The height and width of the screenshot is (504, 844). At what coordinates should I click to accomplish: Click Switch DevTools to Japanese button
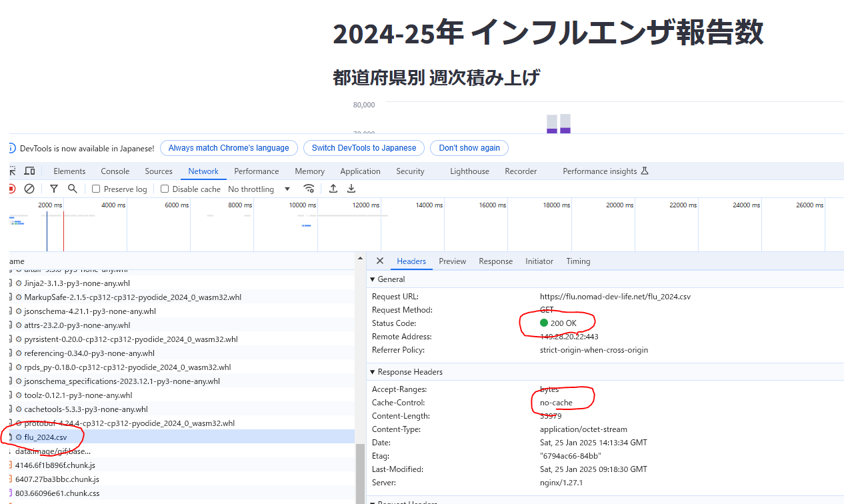click(363, 148)
